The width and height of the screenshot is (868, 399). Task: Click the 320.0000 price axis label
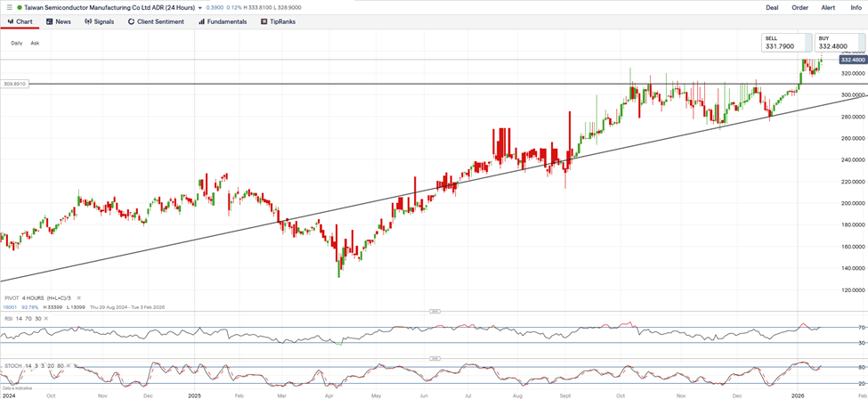tap(853, 73)
